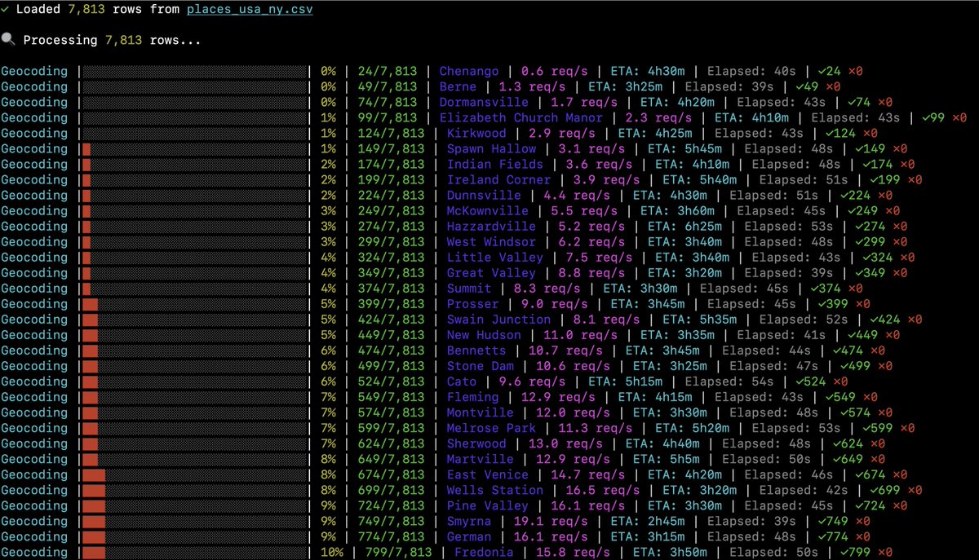Click the 16.5 req/s rate value
Viewport: 979px width, 560px height.
(x=603, y=490)
